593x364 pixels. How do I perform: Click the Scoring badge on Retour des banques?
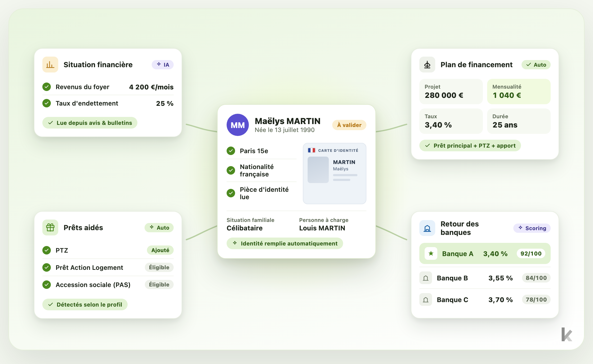532,228
